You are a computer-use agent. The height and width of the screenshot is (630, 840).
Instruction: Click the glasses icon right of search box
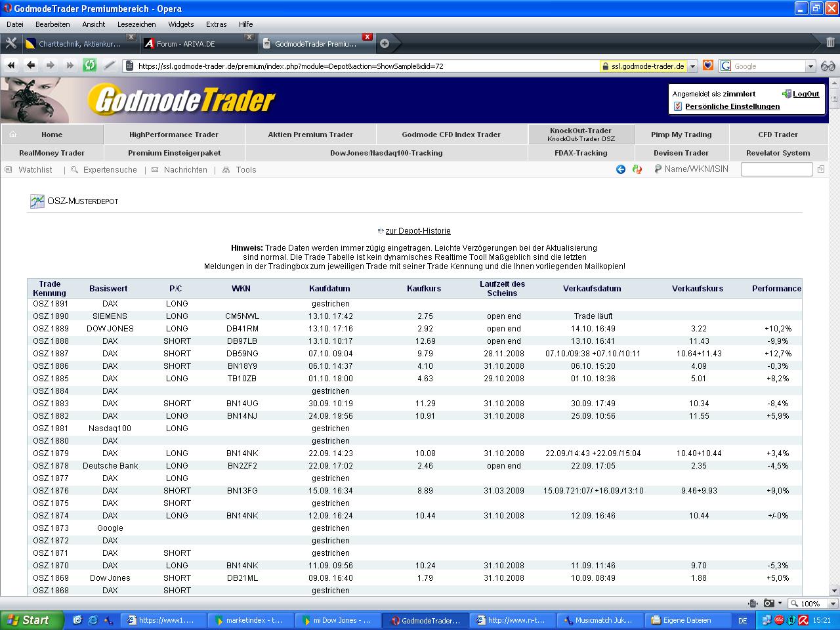pos(828,66)
